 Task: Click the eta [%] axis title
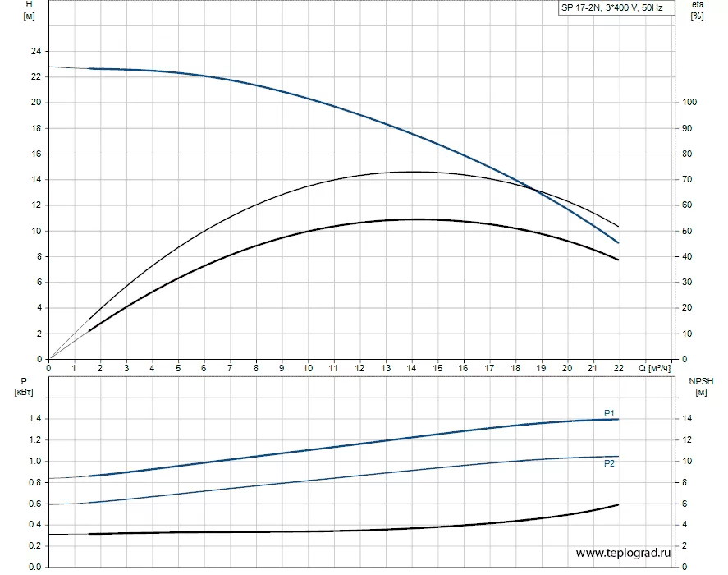[x=697, y=11]
